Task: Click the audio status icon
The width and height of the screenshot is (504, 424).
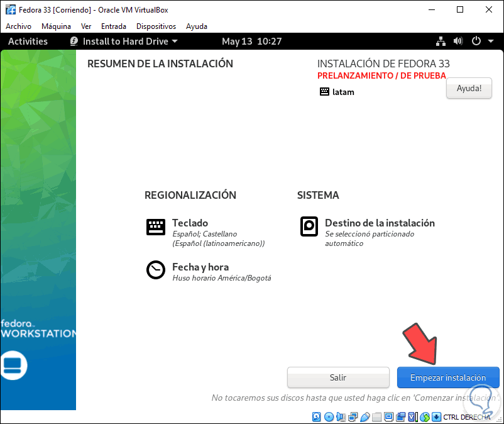Action: (341, 417)
